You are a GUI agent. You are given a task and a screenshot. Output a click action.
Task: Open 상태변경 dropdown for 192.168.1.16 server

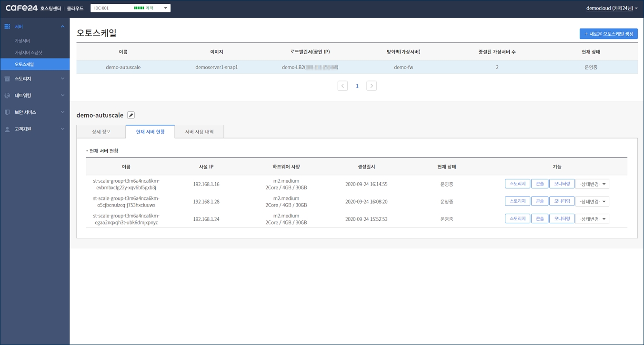(x=592, y=184)
